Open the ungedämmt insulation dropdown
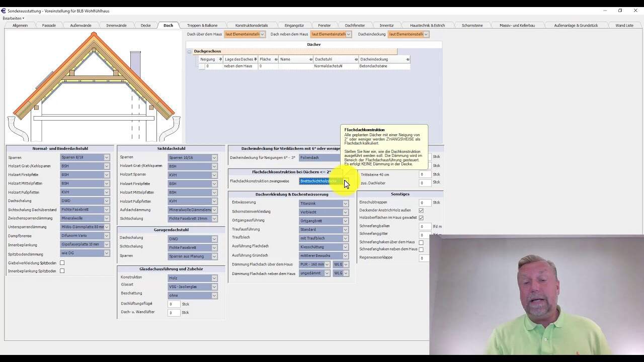Viewport: 644px width, 362px height. (315, 273)
